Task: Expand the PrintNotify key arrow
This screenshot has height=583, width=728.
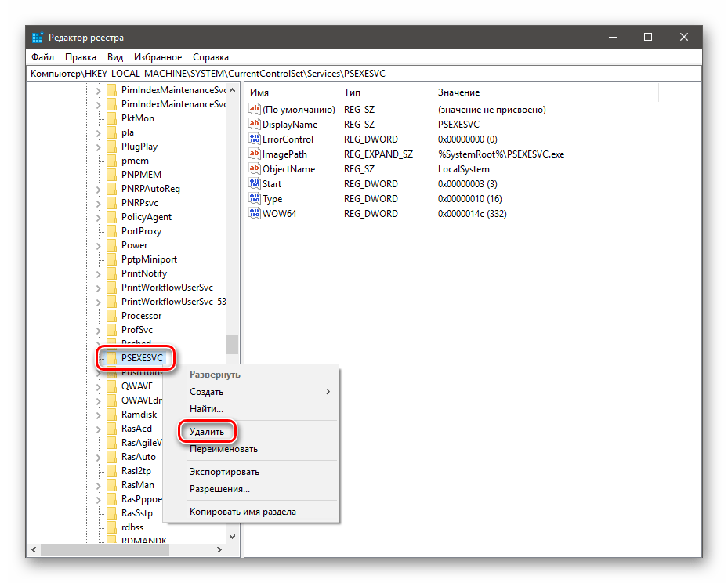Action: pyautogui.click(x=99, y=273)
